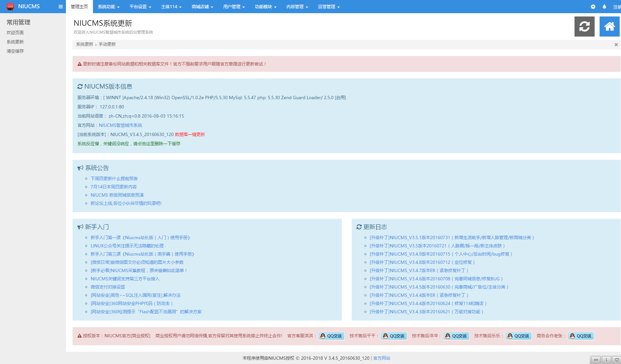Screen dimensions: 621x364
Task: Toggle sidebar with the hamburger menu icon
Action: pyautogui.click(x=61, y=7)
